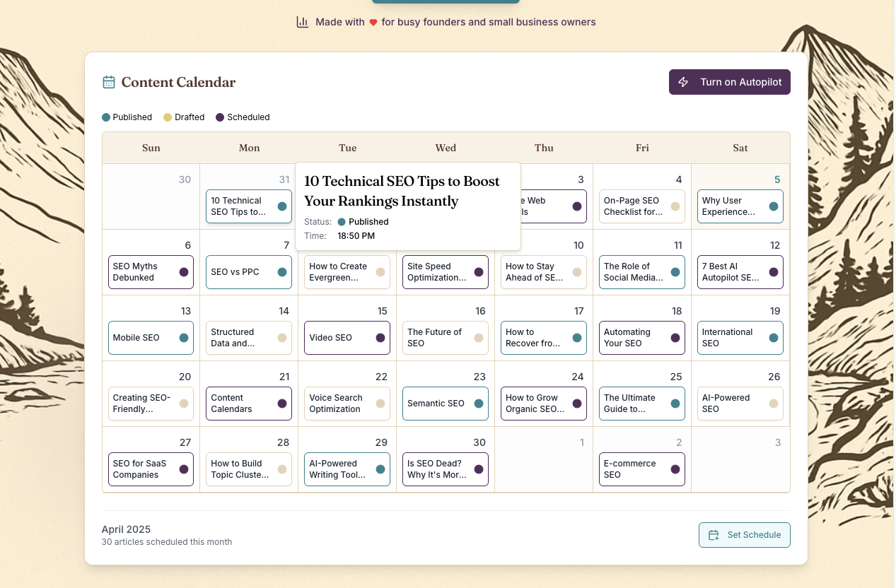This screenshot has width=896, height=588.
Task: Click the "Is SEO Dead?" article card
Action: [445, 469]
